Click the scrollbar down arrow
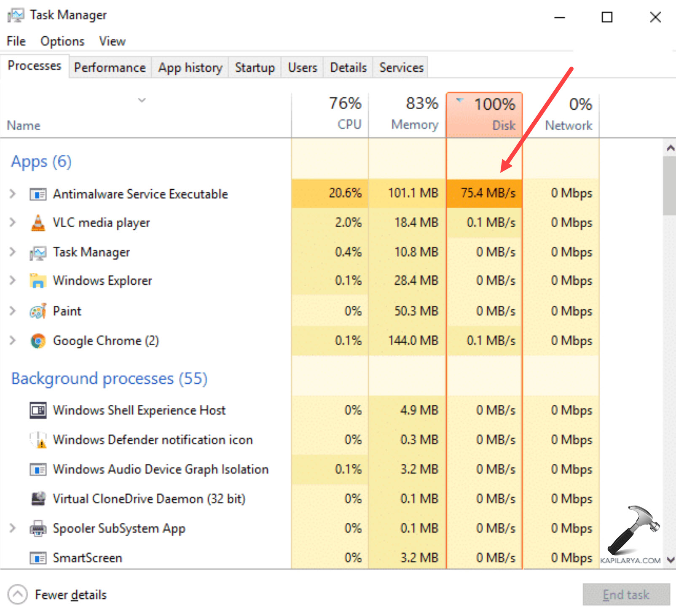The image size is (676, 616). coord(671,560)
